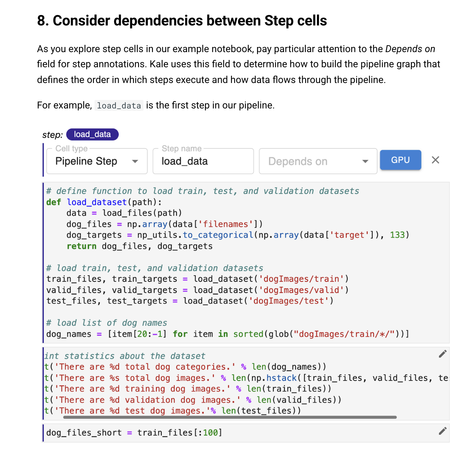The image size is (476, 455).
Task: Close the load_data step annotation editor
Action: 435,160
